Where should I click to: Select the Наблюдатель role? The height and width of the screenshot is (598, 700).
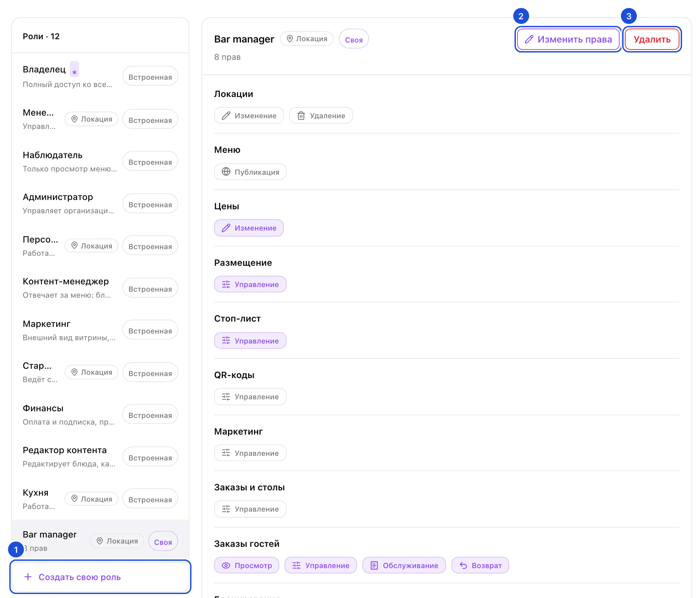click(100, 161)
